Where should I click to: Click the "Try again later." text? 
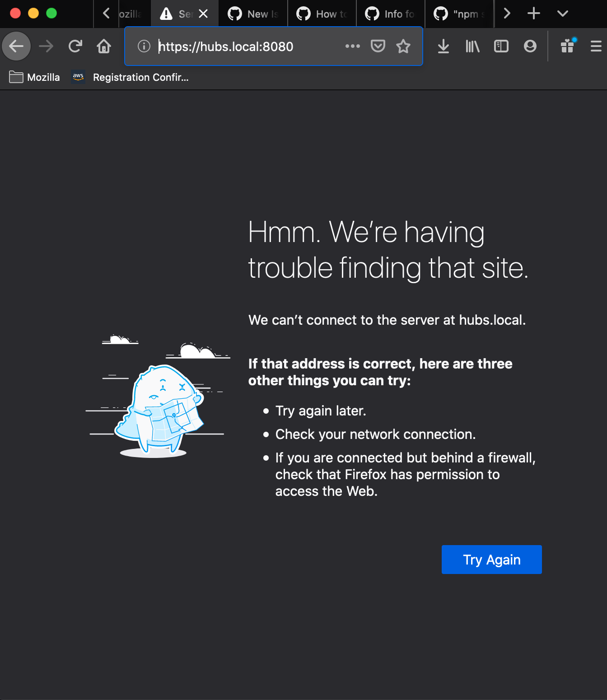point(321,411)
